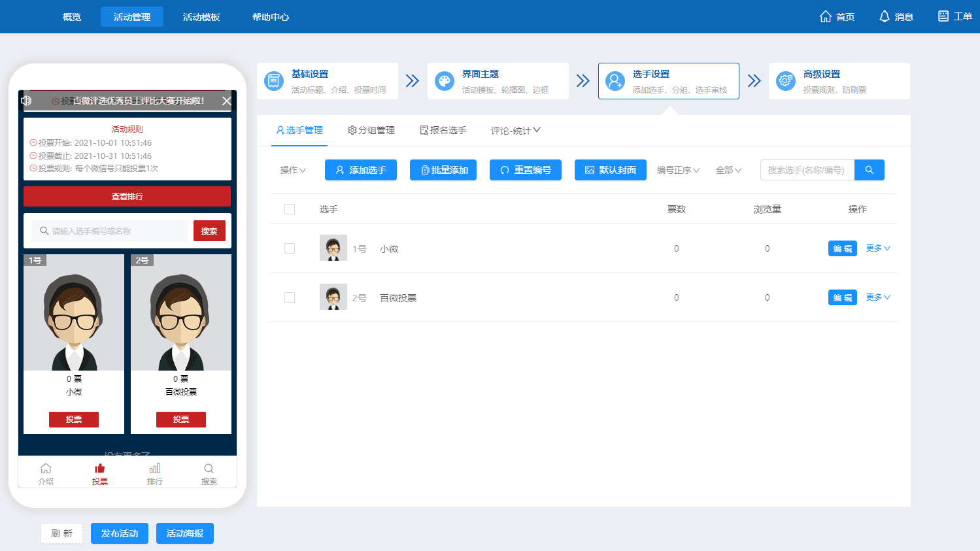
Task: Open 活动模板 in top navigation
Action: click(x=201, y=17)
